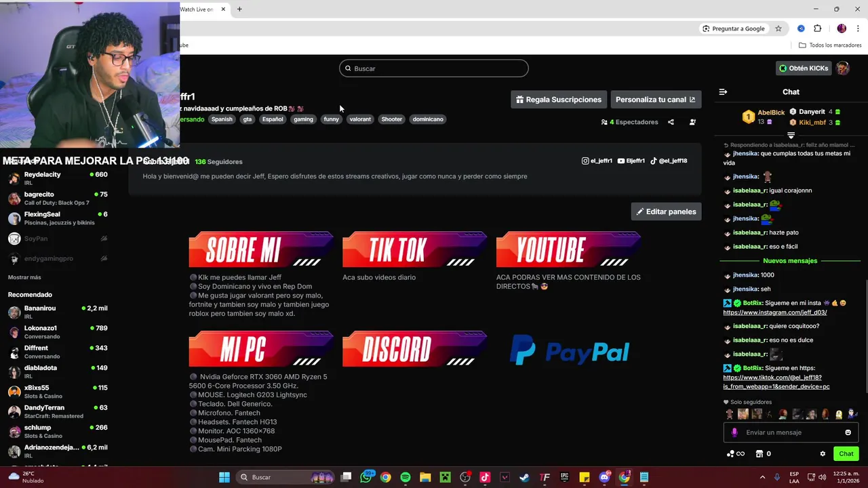The image size is (868, 488).
Task: Click the user report icon beside share
Action: coord(692,122)
